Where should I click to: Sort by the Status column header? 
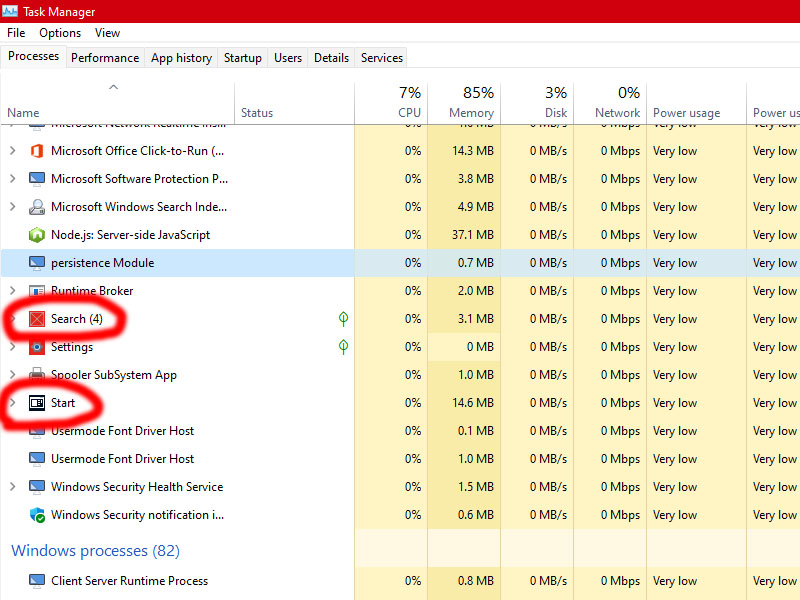[x=294, y=103]
